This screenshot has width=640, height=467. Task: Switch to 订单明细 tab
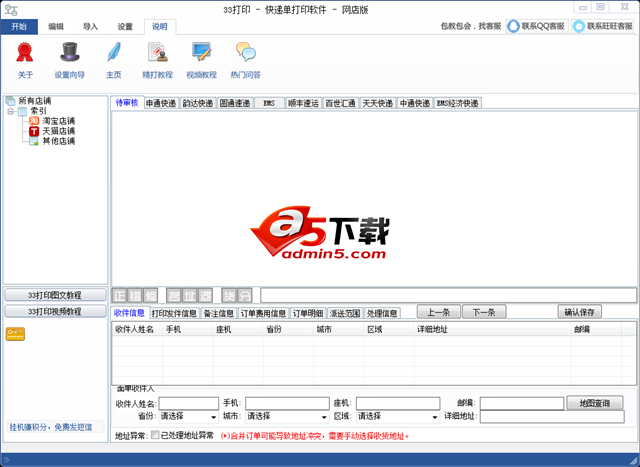(x=308, y=313)
